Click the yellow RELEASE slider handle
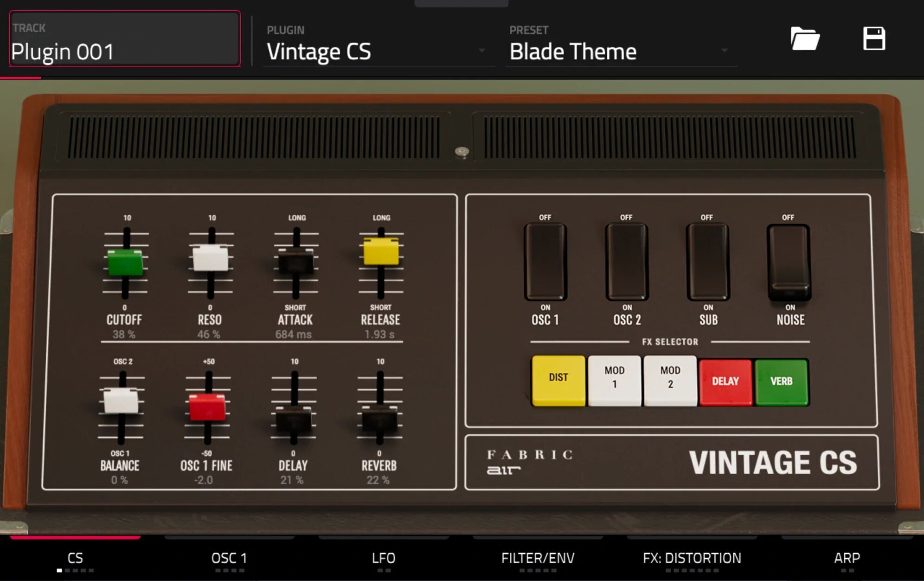This screenshot has height=581, width=924. click(381, 252)
